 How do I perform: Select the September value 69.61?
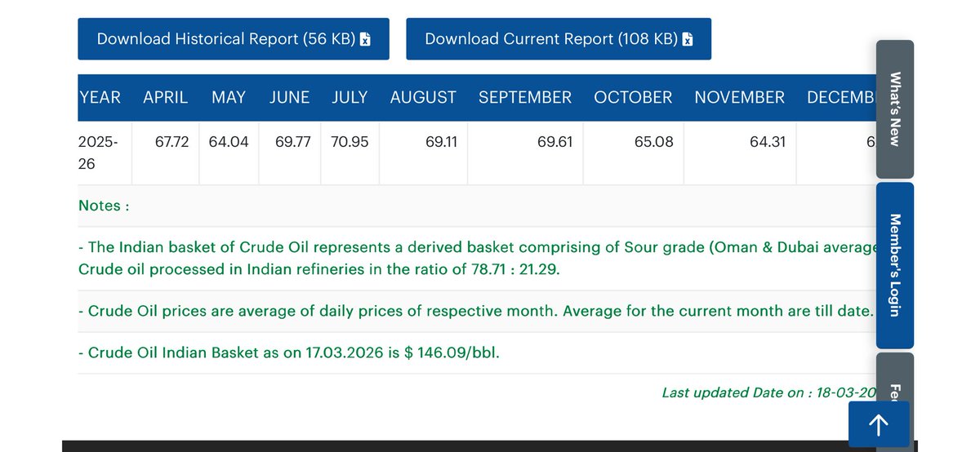(x=555, y=142)
